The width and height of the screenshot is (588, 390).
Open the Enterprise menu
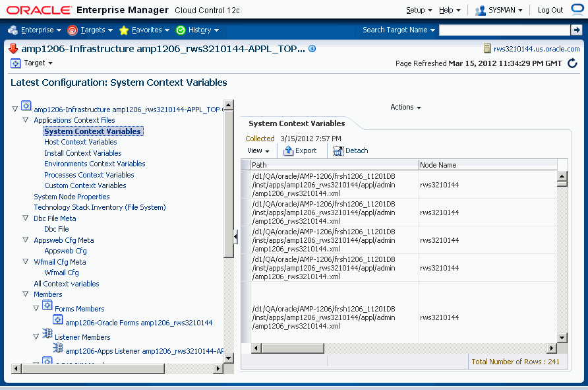coord(42,30)
